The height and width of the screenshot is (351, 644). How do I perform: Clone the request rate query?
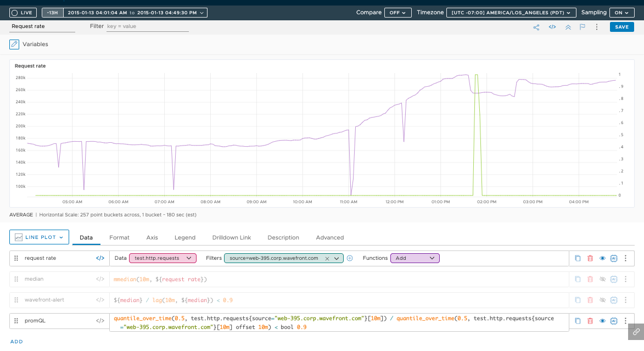578,258
